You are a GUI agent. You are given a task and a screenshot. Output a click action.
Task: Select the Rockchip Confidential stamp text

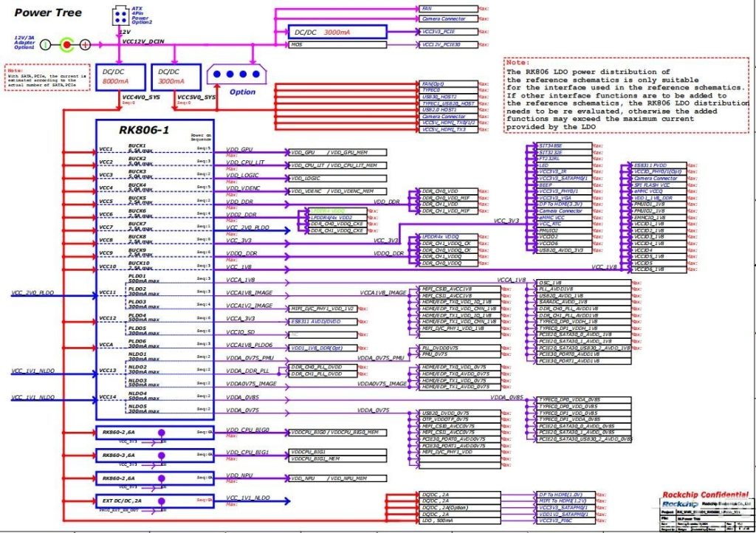pos(705,495)
